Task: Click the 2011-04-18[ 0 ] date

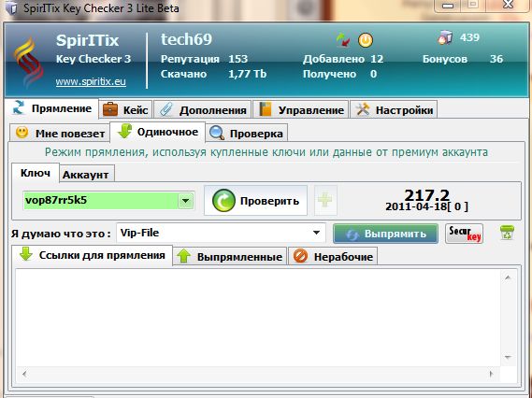Action: [x=426, y=206]
